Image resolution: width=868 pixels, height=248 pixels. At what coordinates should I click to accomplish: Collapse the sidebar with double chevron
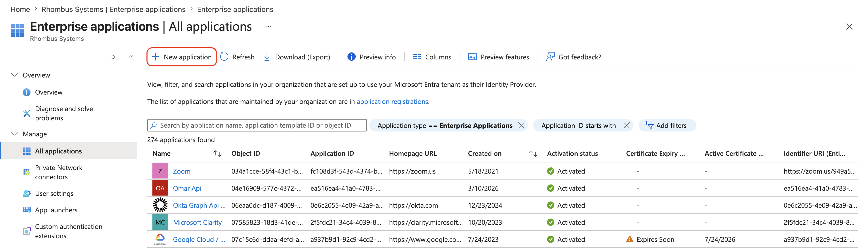(131, 57)
